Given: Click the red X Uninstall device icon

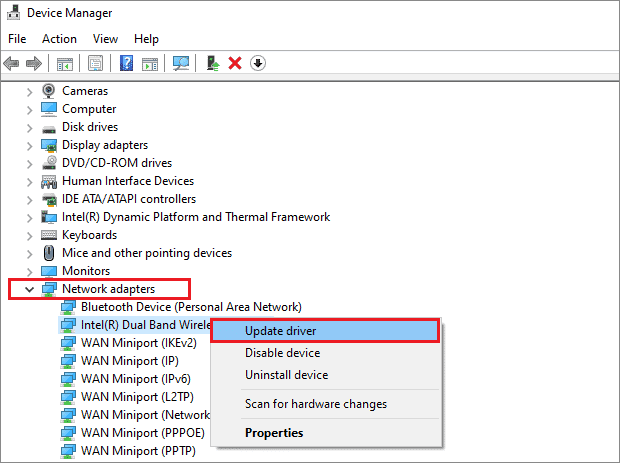Looking at the screenshot, I should click(235, 63).
